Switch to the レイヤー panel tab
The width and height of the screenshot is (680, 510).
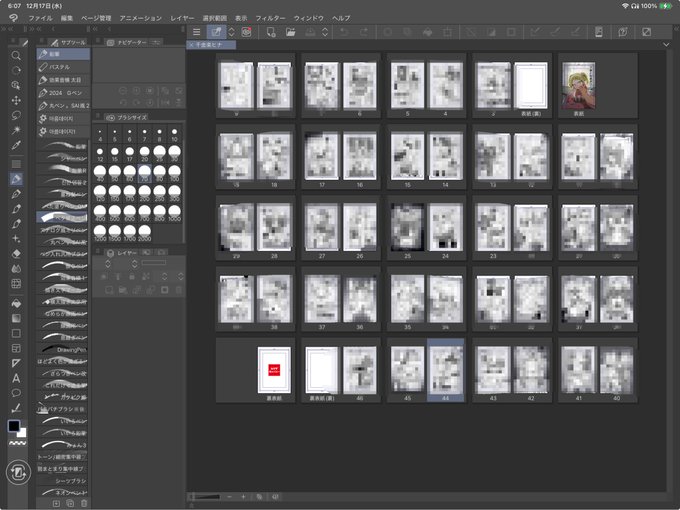(x=122, y=253)
